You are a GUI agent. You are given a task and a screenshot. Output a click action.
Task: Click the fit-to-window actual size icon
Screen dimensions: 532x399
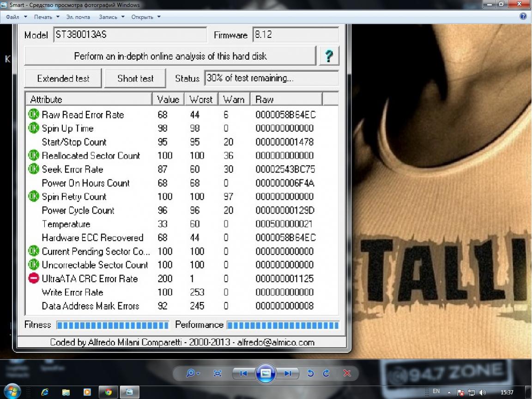click(x=218, y=373)
